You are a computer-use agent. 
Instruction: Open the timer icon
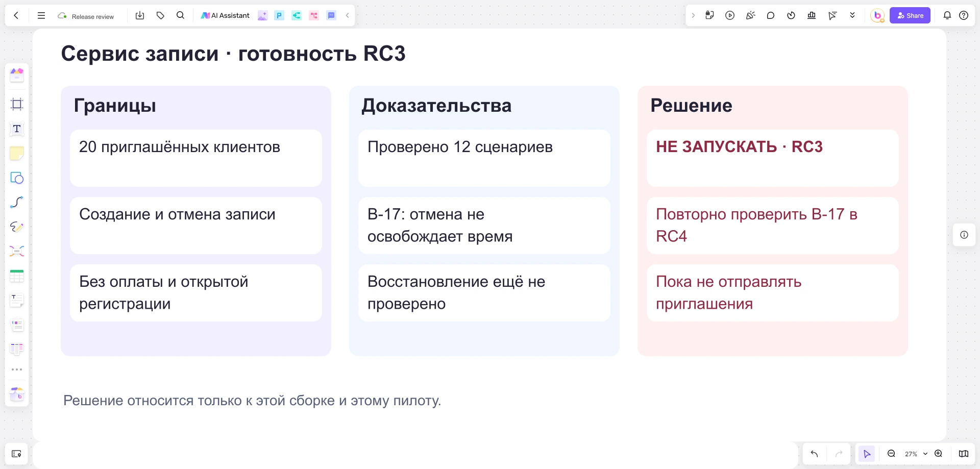pyautogui.click(x=791, y=15)
